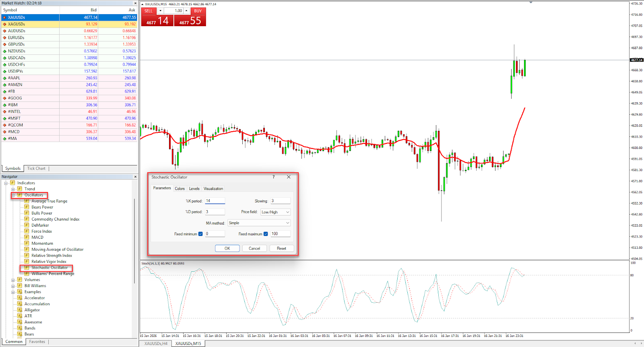
Task: Click the help question mark in dialog
Action: (274, 177)
